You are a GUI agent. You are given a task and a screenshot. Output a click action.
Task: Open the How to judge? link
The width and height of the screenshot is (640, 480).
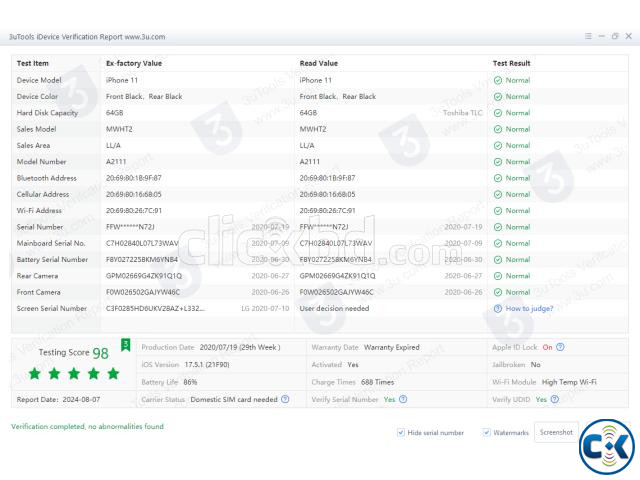click(x=529, y=309)
